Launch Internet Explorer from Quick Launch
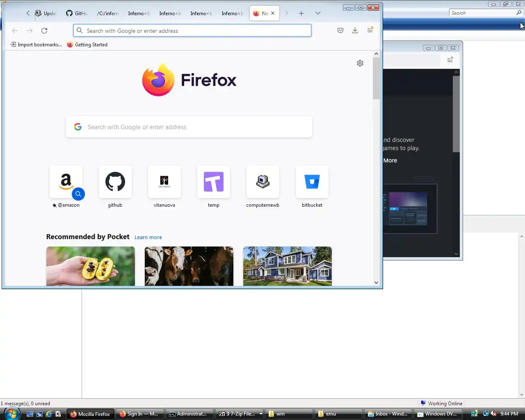The image size is (525, 420). click(x=49, y=414)
